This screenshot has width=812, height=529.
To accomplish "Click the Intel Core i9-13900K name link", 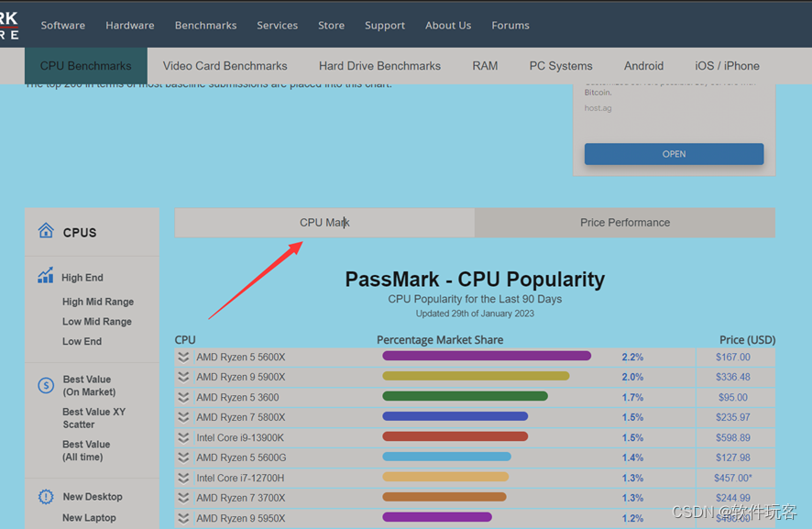I will pyautogui.click(x=240, y=438).
